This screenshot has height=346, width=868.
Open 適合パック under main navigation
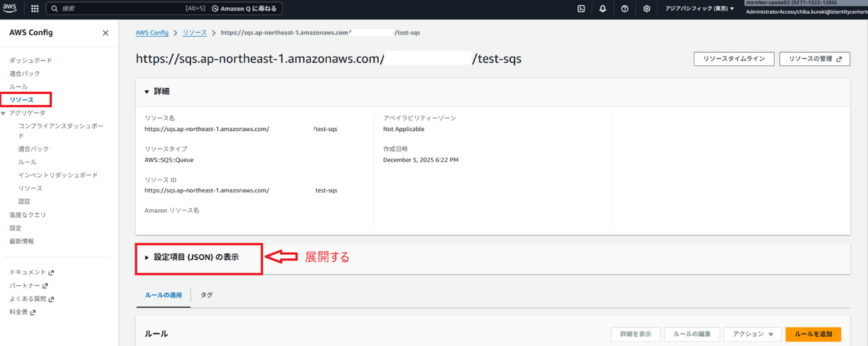tap(25, 73)
